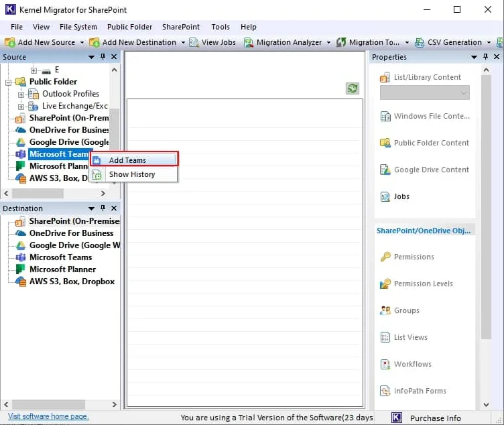504x425 pixels.
Task: Open Migration Analyzer dropdown arrow
Action: (x=328, y=42)
